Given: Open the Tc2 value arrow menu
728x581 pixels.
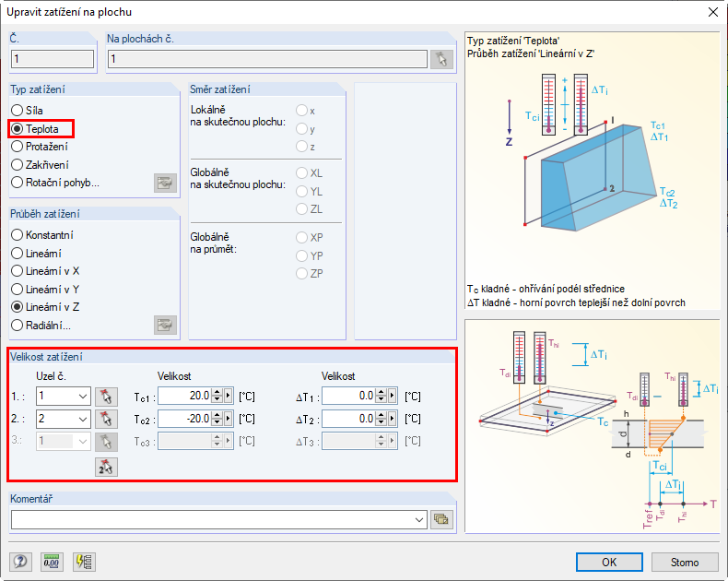Looking at the screenshot, I should pos(228,419).
